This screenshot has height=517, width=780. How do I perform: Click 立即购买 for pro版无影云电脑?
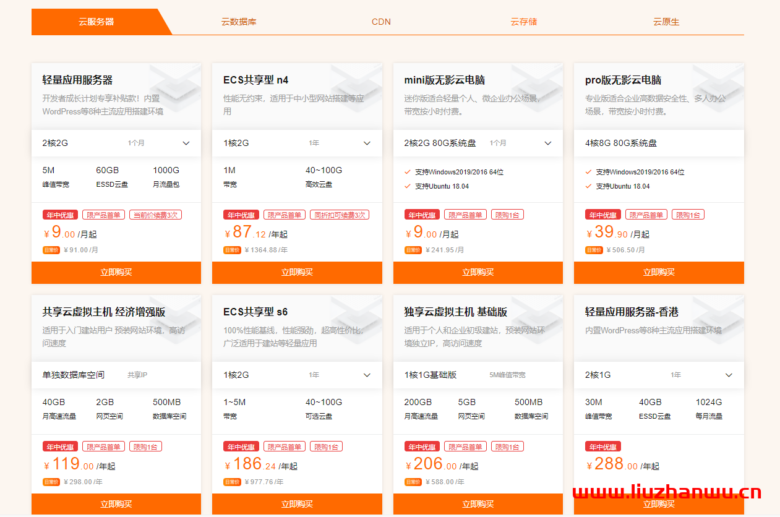click(658, 272)
